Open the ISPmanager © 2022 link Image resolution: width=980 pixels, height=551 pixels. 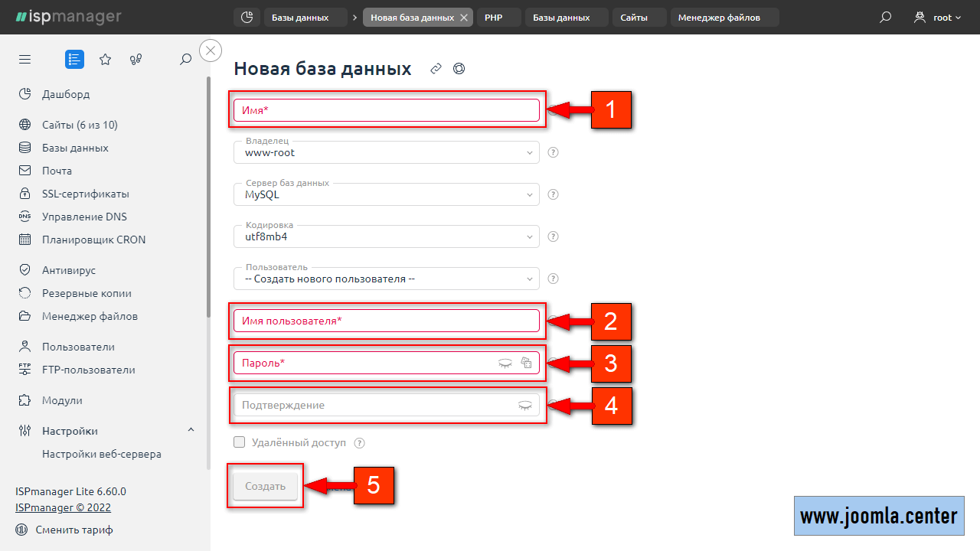(x=63, y=507)
